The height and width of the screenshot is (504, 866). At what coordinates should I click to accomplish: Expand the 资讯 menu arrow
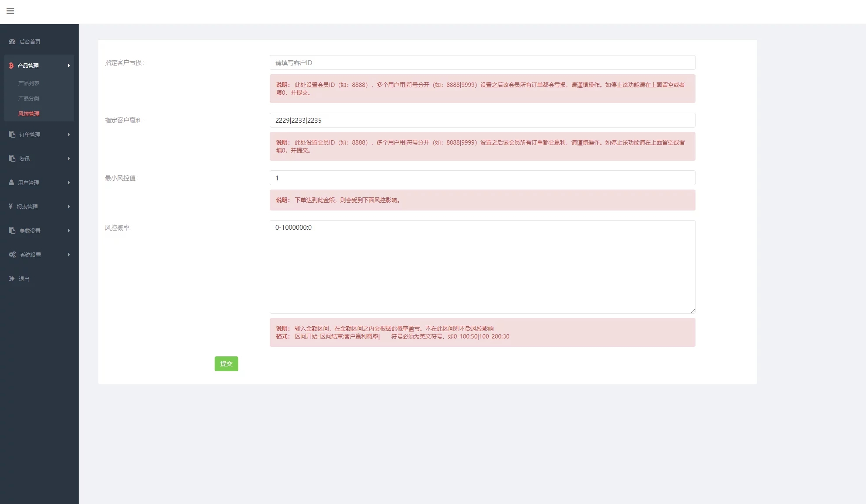69,159
